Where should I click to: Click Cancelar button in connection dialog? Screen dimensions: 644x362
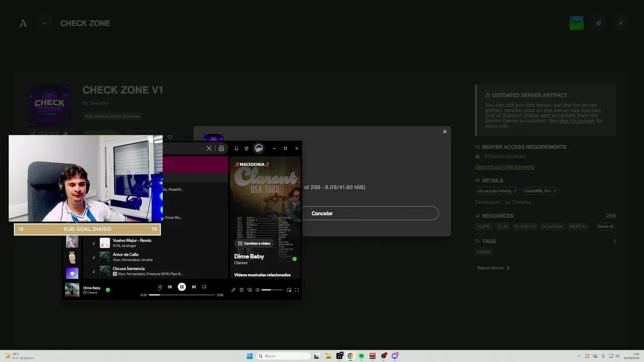pyautogui.click(x=322, y=213)
